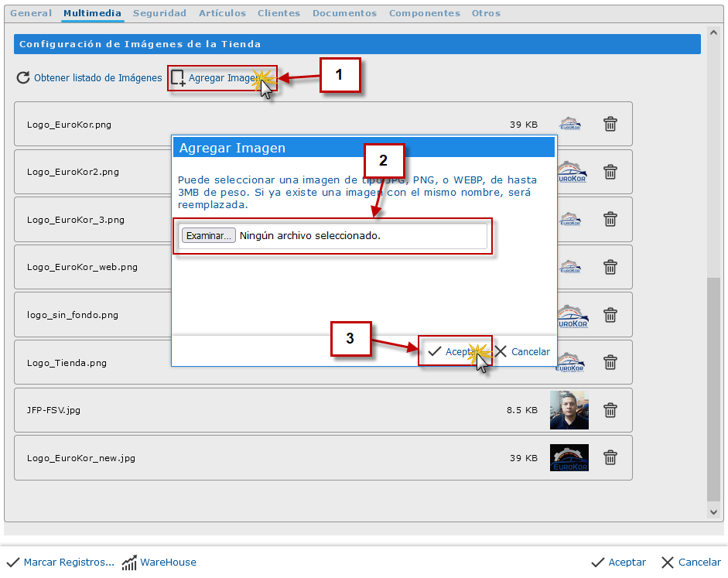The height and width of the screenshot is (578, 728).
Task: Click the refresh icon for image listing
Action: pos(23,77)
